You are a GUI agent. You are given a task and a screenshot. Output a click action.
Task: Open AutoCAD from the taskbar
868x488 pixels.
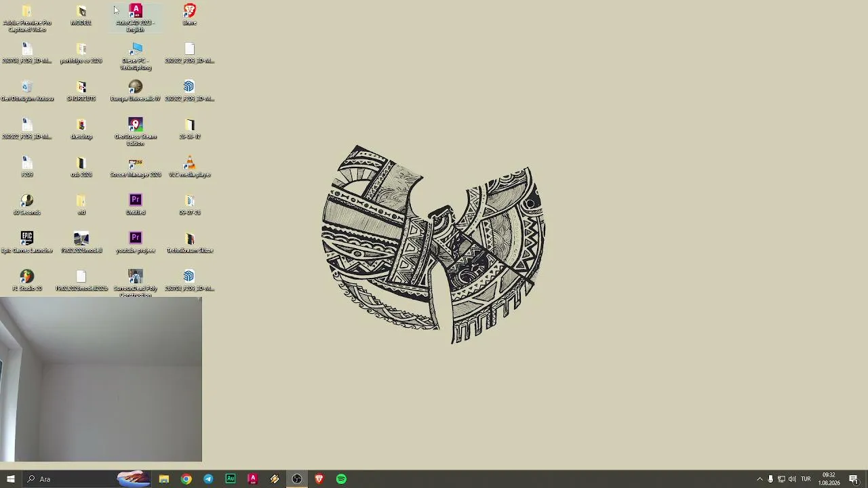point(252,479)
